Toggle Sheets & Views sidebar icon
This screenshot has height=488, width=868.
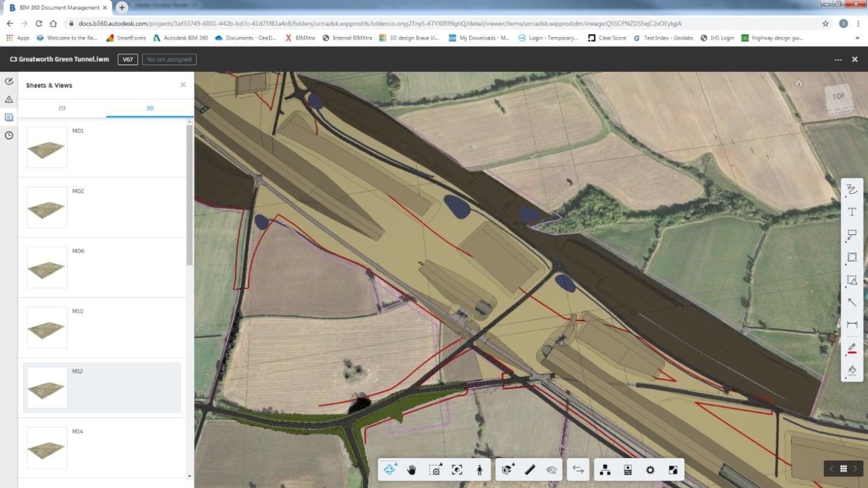coord(9,117)
